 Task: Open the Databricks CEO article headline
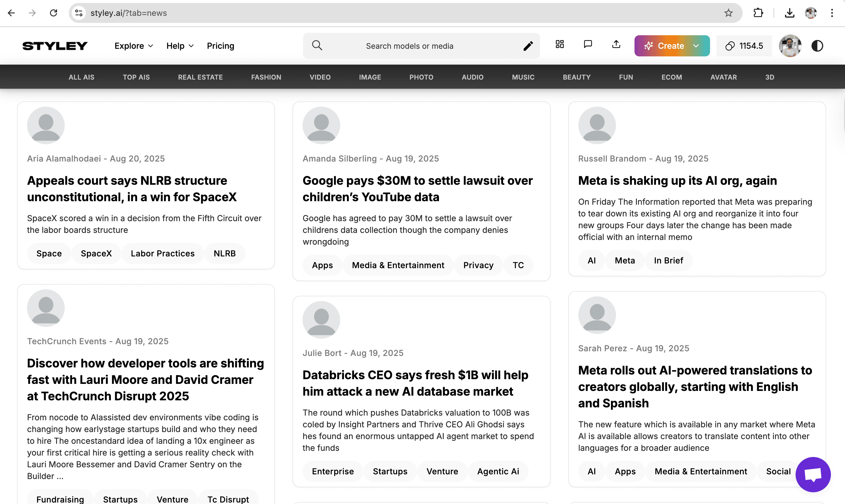(x=415, y=383)
